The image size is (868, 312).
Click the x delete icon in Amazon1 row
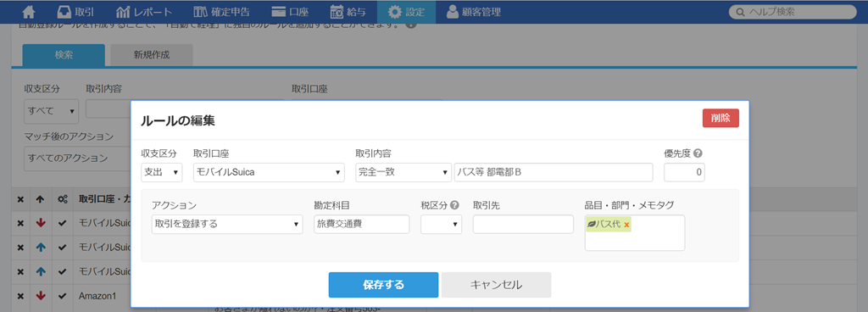click(20, 296)
